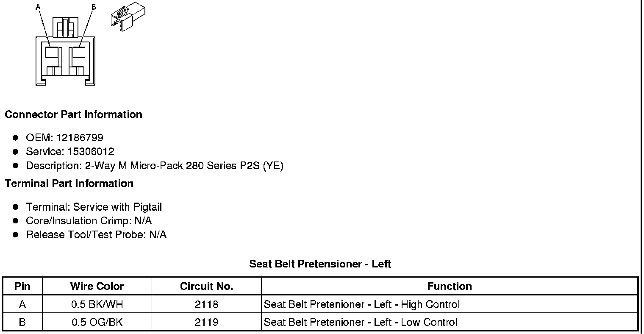Select the Terminal: Service with Pigtail line
The height and width of the screenshot is (334, 644).
94,207
